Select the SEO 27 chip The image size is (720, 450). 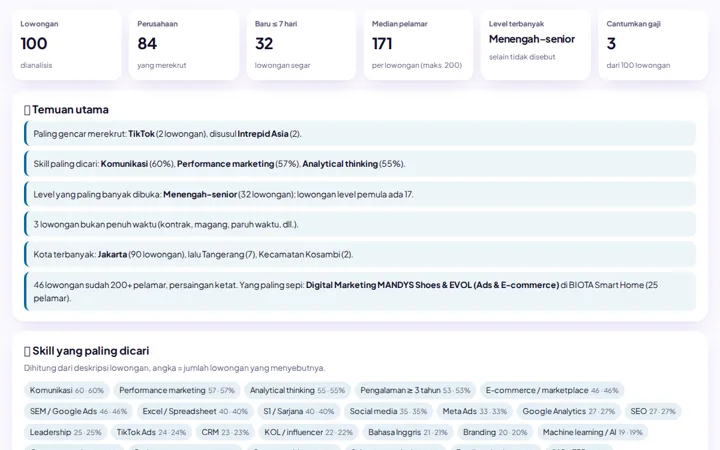pos(652,411)
